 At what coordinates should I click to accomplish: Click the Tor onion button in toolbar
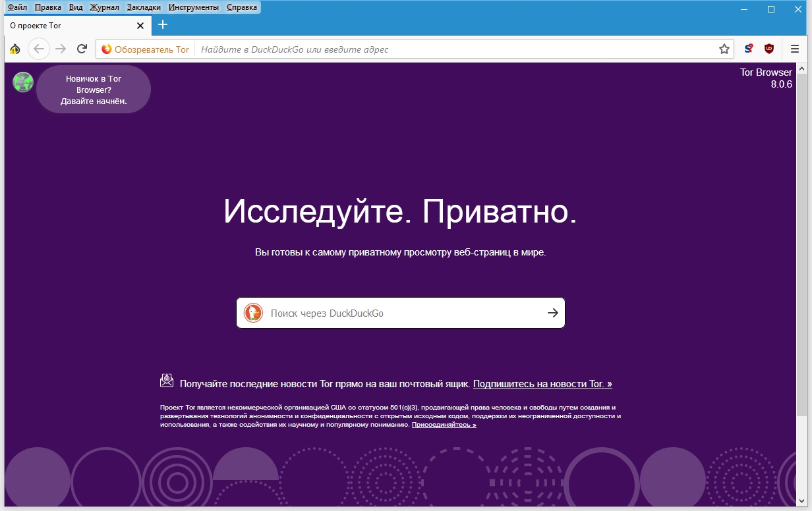click(14, 49)
